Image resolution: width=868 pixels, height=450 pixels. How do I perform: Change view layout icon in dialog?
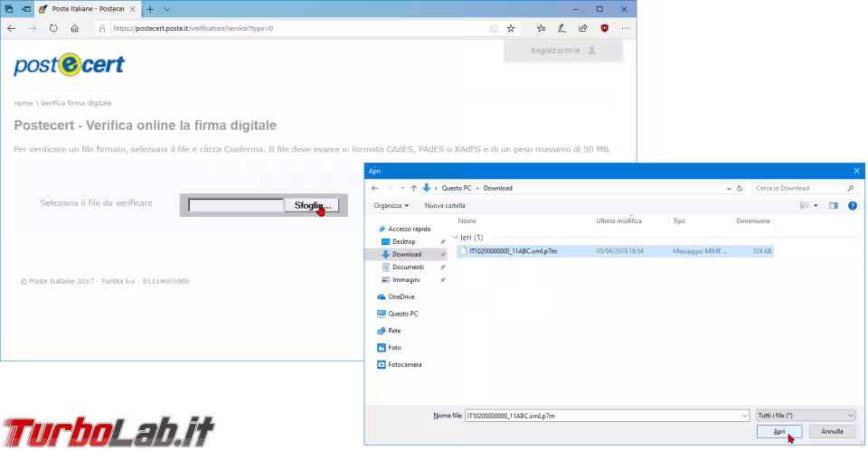tap(805, 205)
